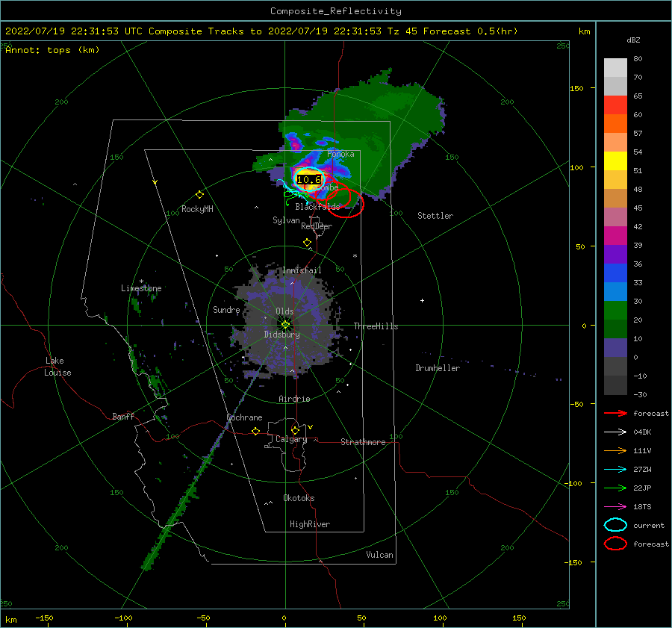Click the Sylvan map label

pos(286,220)
